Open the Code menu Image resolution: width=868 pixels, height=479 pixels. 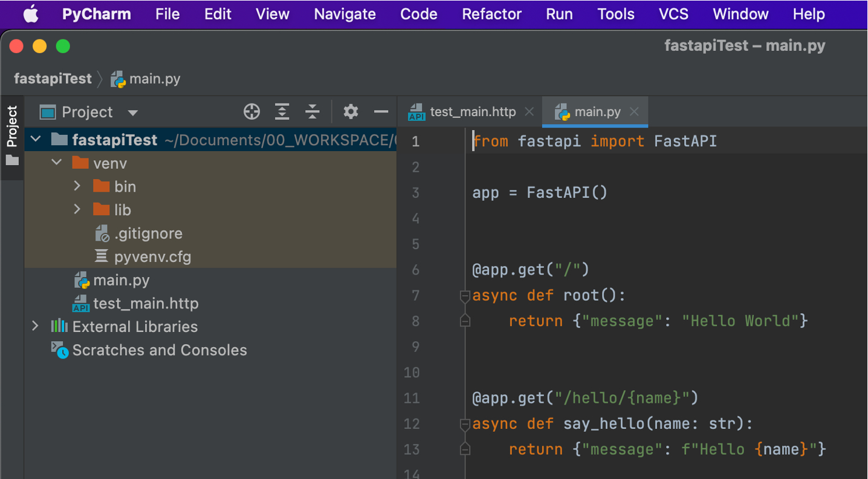pyautogui.click(x=419, y=14)
